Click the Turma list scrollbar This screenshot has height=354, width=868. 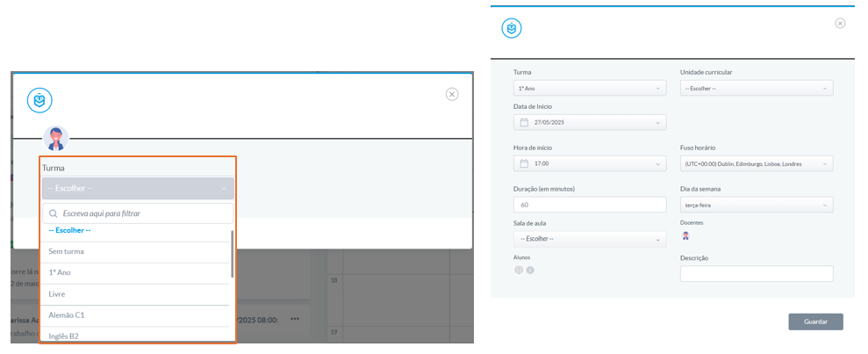click(232, 254)
